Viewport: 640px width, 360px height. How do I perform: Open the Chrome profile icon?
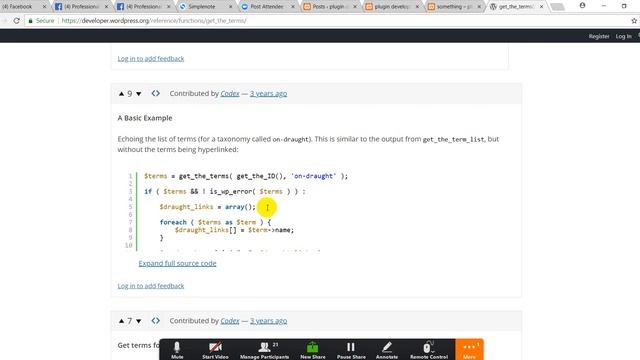click(582, 6)
